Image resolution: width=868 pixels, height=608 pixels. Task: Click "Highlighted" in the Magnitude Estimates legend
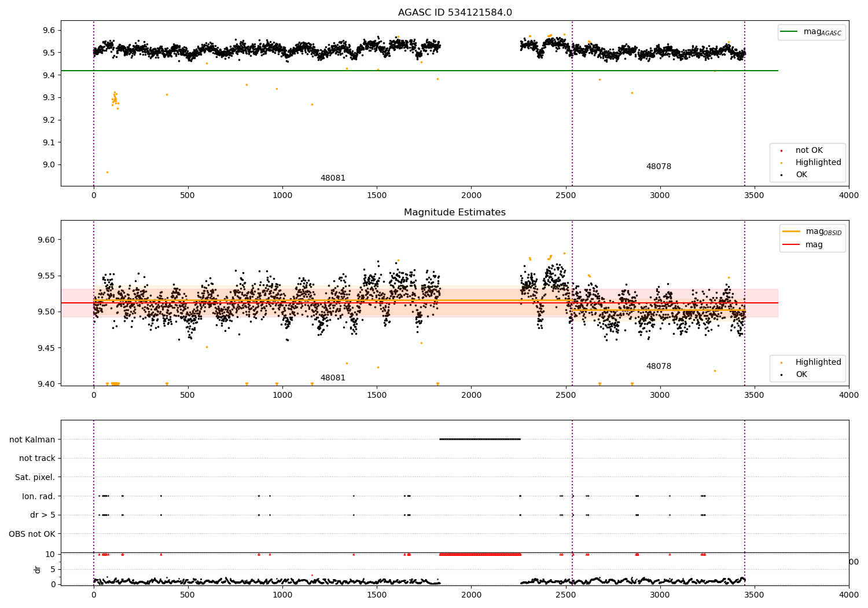[x=818, y=362]
